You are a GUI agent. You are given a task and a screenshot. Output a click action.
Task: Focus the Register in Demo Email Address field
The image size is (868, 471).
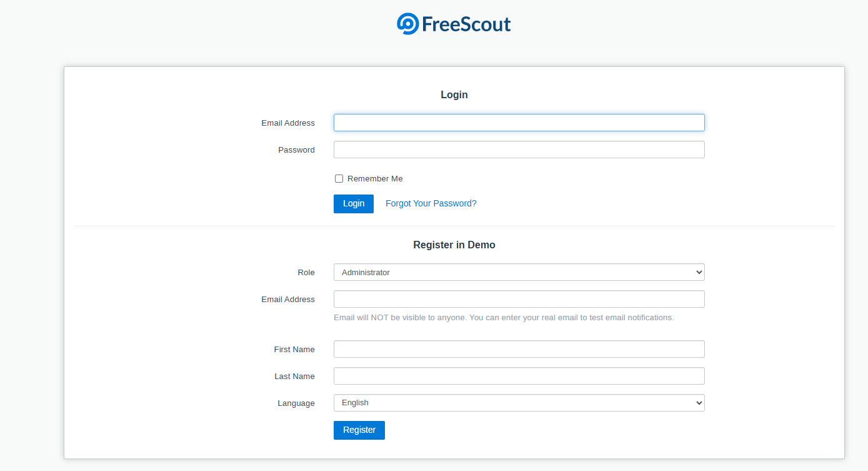(x=519, y=299)
